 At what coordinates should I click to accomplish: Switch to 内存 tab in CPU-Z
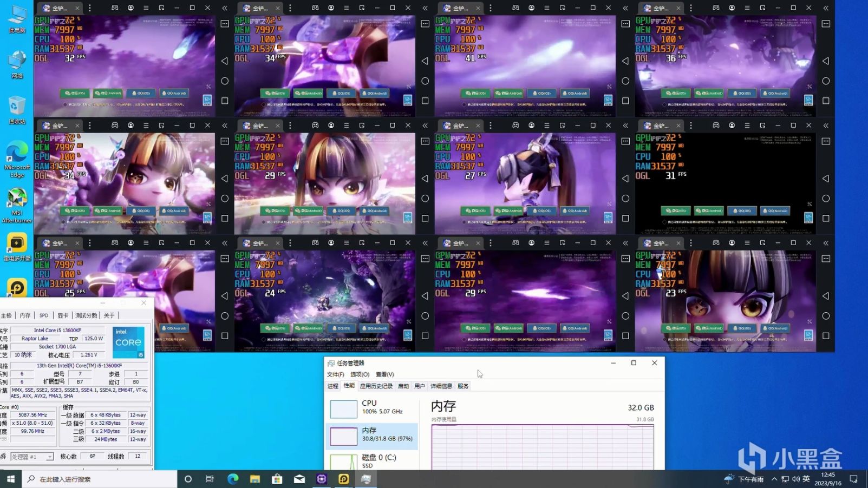click(x=25, y=315)
